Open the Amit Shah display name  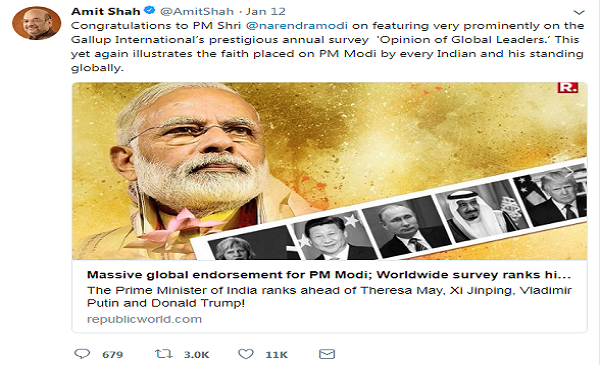point(106,11)
